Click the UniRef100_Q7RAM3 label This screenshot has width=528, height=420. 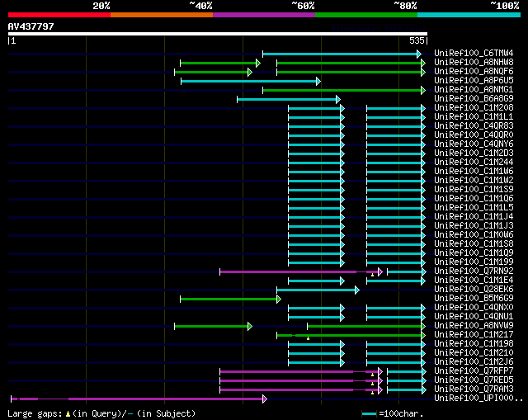(474, 389)
